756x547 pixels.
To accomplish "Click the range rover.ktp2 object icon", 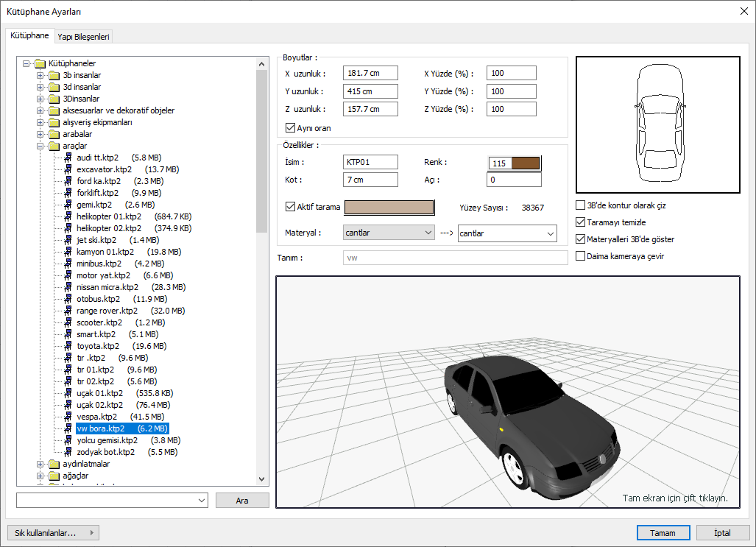I will pyautogui.click(x=69, y=311).
